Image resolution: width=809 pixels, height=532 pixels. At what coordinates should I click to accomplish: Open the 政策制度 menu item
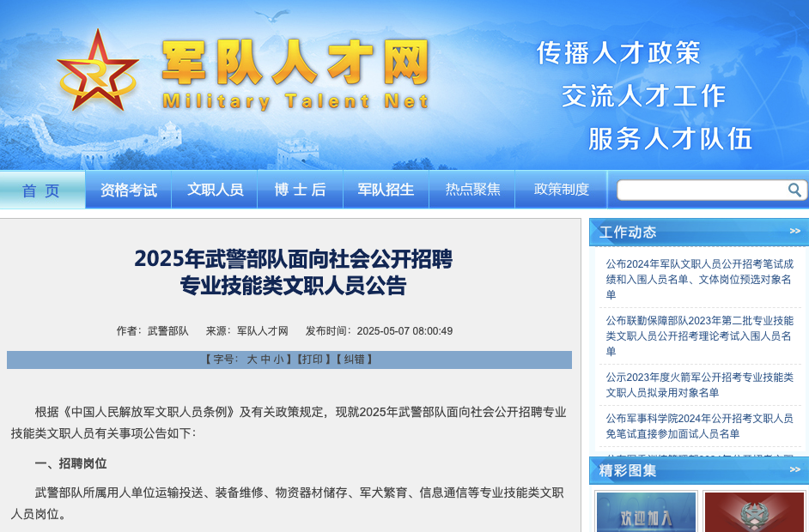point(560,190)
